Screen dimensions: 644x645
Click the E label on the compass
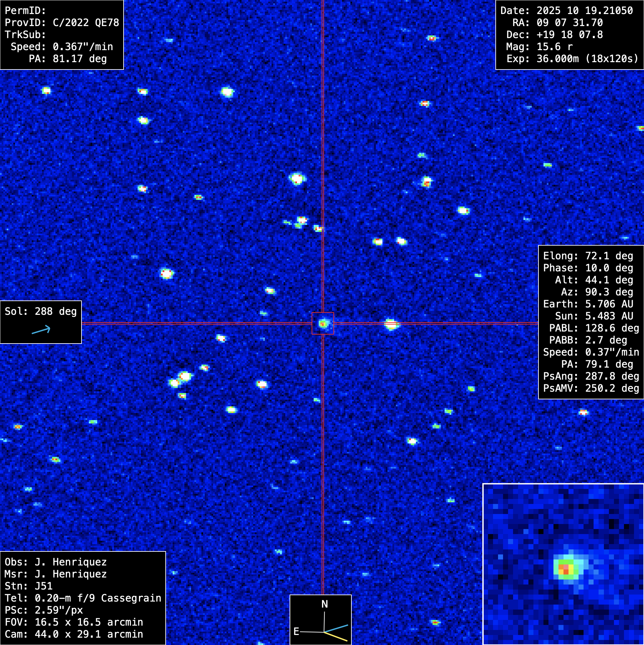[296, 631]
